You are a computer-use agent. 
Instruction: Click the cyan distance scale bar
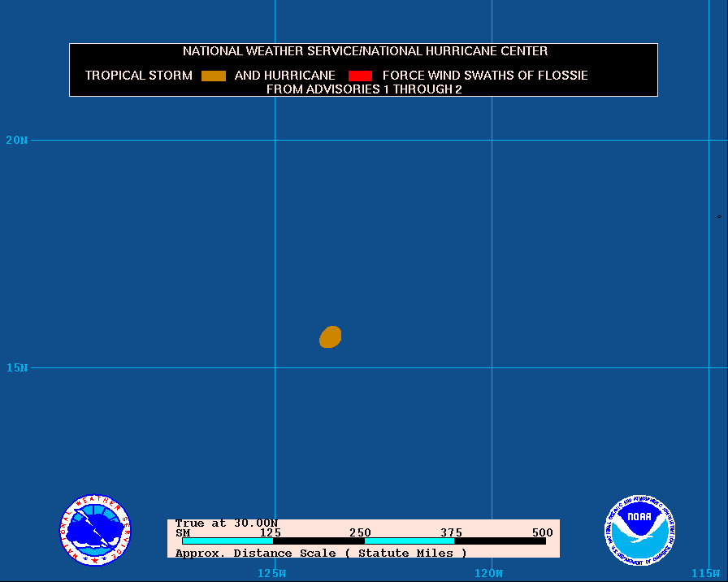(364, 541)
